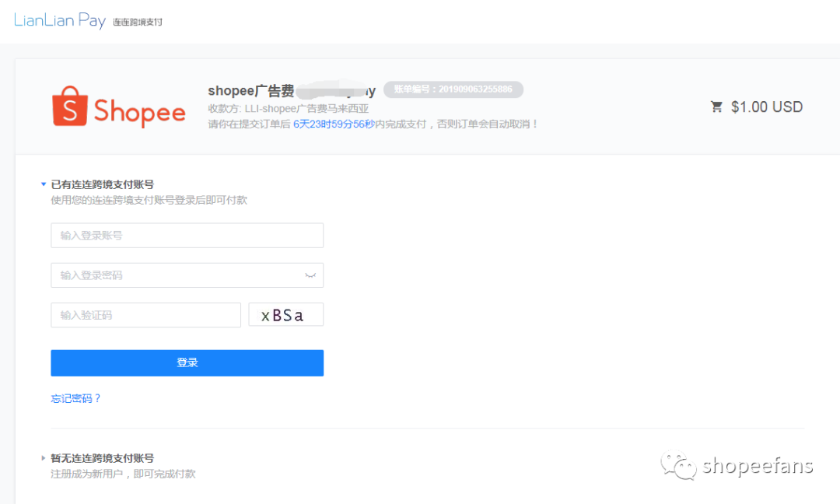
Task: Open the 忘记密码 link
Action: (75, 397)
